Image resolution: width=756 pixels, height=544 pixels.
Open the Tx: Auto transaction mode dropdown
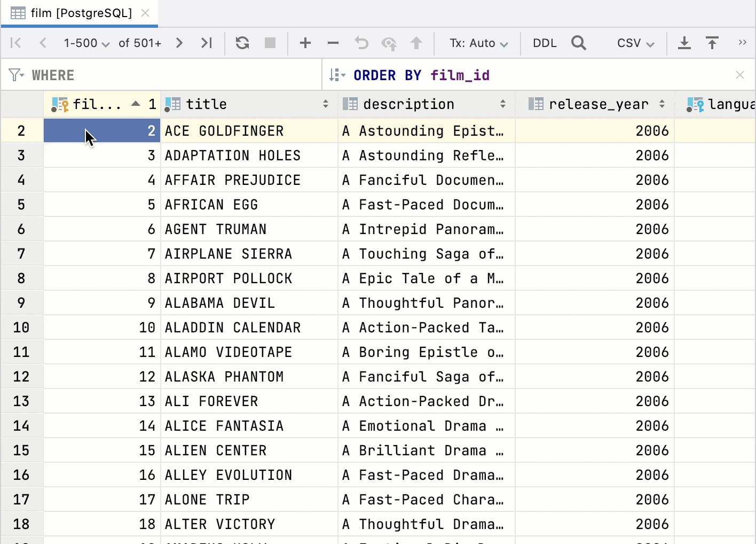[478, 43]
